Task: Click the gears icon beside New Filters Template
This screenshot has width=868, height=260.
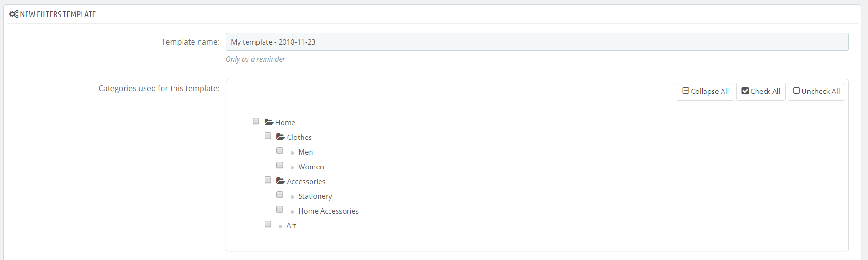Action: 14,14
